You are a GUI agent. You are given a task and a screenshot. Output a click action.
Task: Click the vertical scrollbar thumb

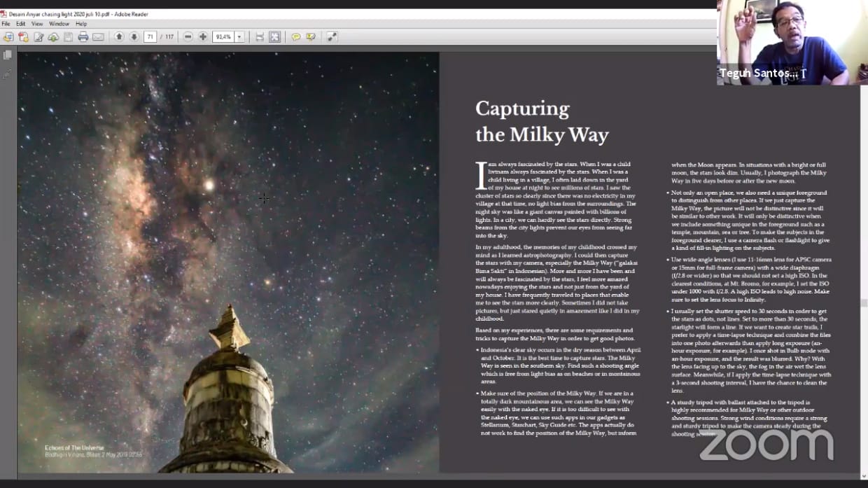[864, 302]
